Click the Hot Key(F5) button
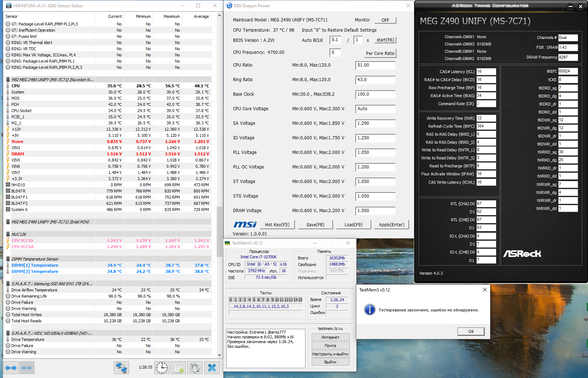588x378 pixels. coord(277,224)
